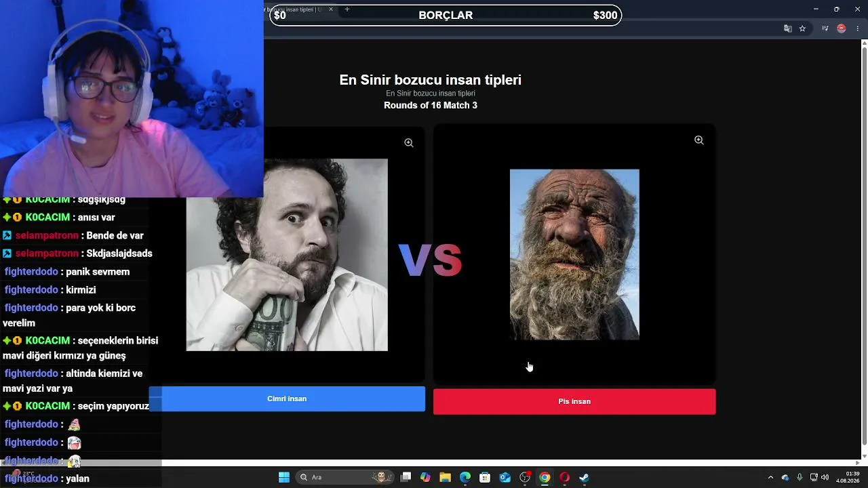Click the $300 amount in the overlay
Screen dimensions: 868x488
point(605,15)
